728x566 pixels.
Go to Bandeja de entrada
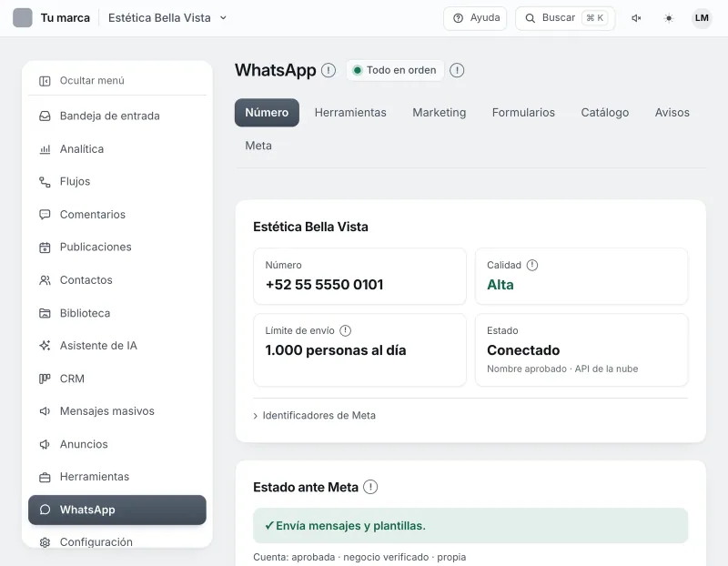click(117, 116)
